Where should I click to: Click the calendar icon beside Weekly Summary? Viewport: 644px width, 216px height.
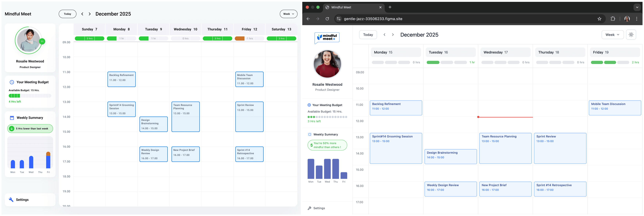(12, 118)
